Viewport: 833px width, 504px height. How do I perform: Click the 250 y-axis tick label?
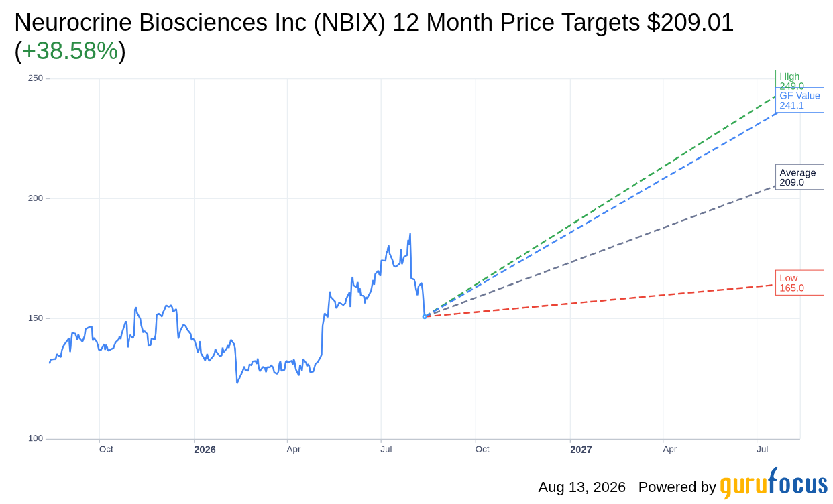(36, 78)
